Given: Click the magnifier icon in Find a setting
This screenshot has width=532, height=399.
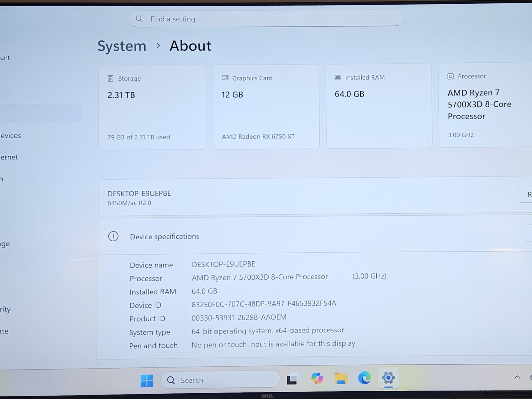Looking at the screenshot, I should coord(139,18).
